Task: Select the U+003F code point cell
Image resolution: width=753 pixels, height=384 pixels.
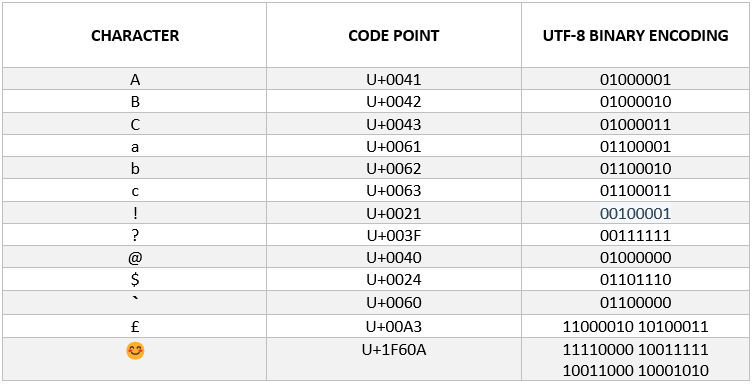Action: 394,236
